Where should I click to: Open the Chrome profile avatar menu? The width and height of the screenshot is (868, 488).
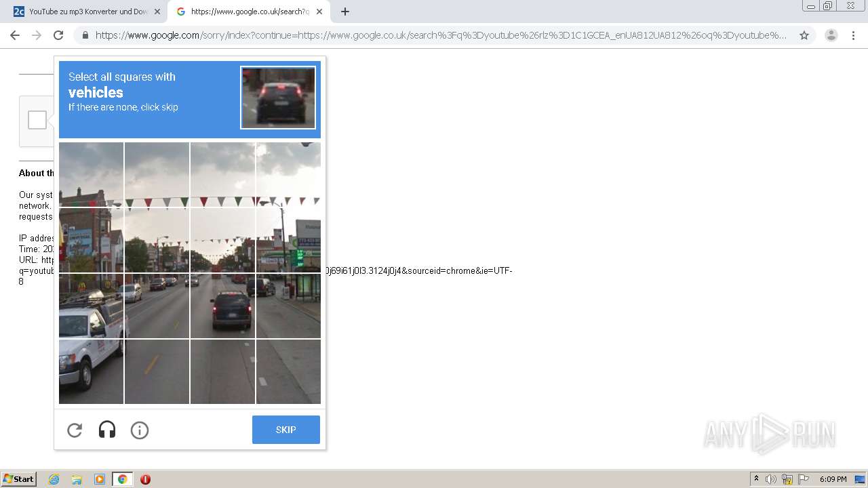(x=831, y=35)
